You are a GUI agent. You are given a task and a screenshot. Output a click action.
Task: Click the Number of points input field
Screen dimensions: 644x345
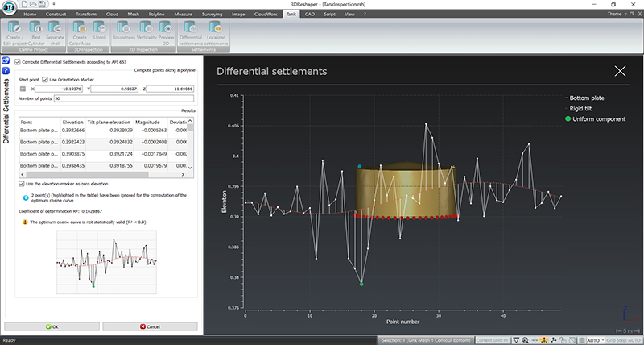(125, 98)
